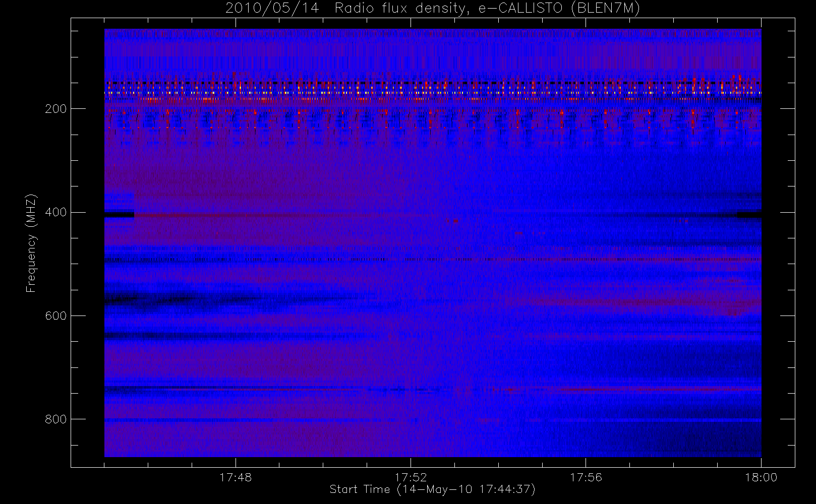Click the '17:52' time axis label
This screenshot has height=504, width=816.
pyautogui.click(x=411, y=477)
